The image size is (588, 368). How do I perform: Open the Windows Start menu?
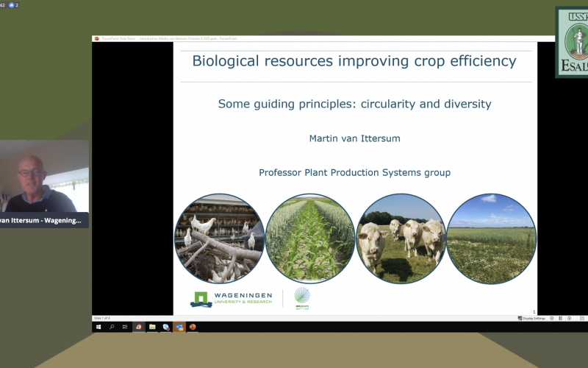[x=98, y=327]
